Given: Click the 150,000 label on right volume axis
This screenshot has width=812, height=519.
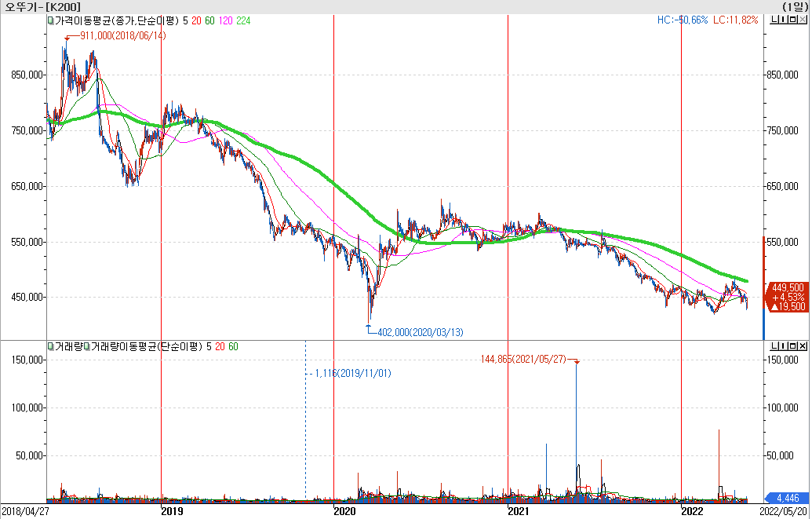Looking at the screenshot, I should click(x=783, y=360).
